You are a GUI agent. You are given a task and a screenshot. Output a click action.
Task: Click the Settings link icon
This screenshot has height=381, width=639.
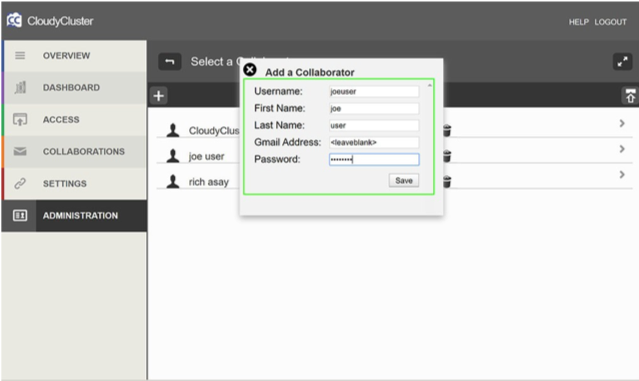point(20,183)
